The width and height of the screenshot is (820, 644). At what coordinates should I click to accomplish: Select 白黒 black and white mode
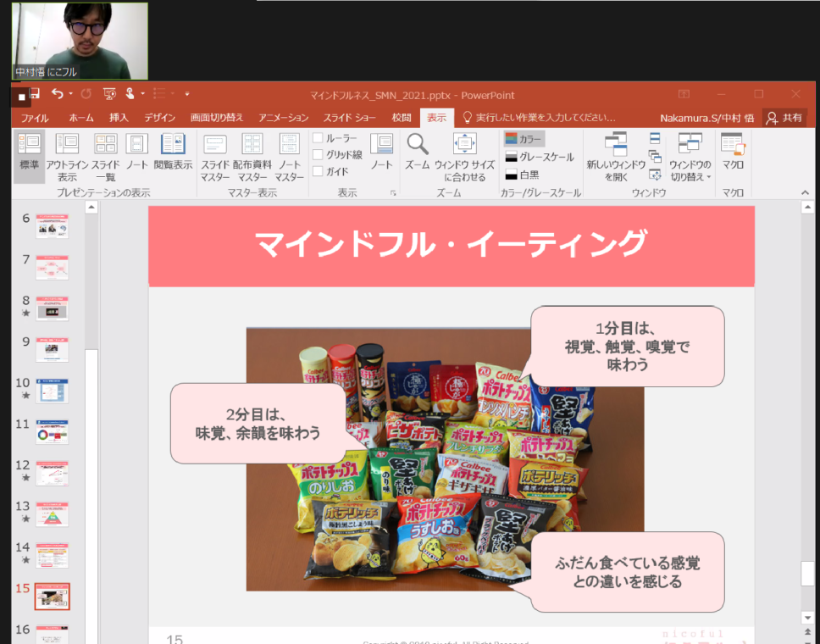pyautogui.click(x=523, y=175)
